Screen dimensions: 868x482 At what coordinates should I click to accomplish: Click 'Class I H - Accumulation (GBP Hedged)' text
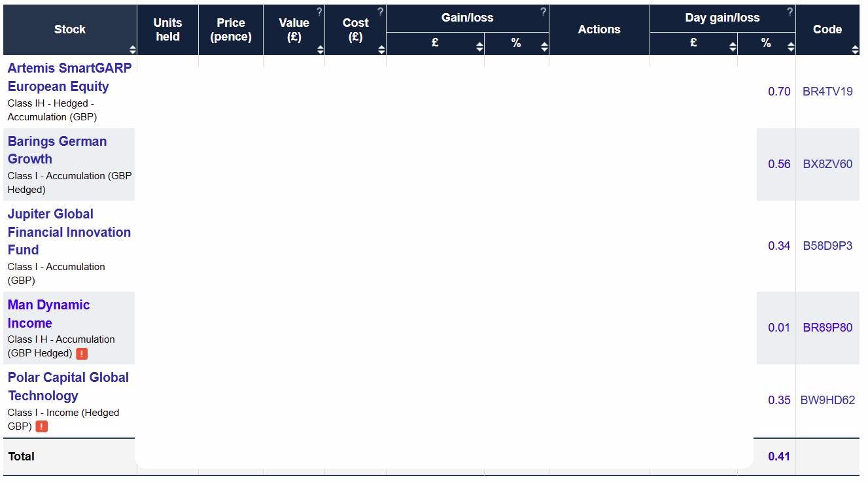point(61,346)
